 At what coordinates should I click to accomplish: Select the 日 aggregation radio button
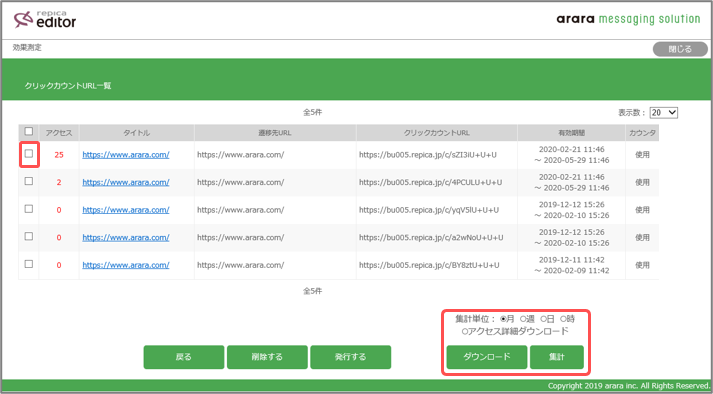pyautogui.click(x=543, y=319)
